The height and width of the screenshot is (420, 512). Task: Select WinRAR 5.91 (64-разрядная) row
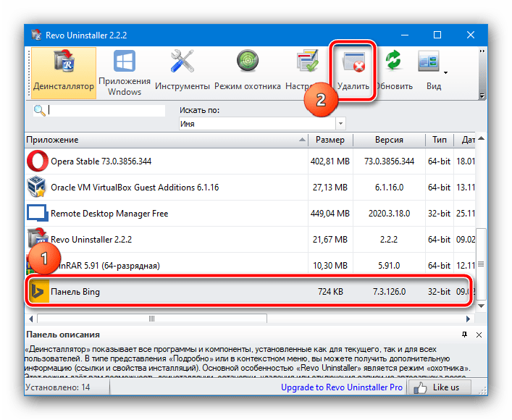coord(250,266)
